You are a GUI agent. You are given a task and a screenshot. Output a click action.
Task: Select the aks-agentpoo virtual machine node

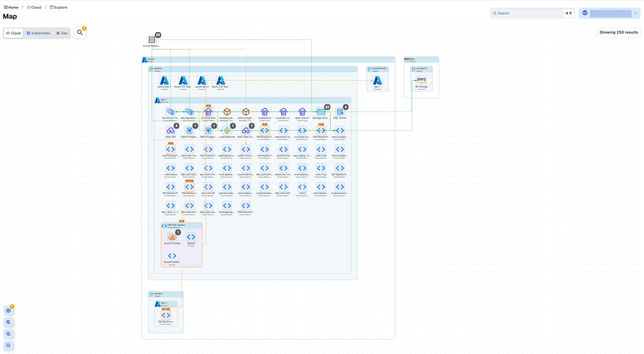tap(189, 112)
